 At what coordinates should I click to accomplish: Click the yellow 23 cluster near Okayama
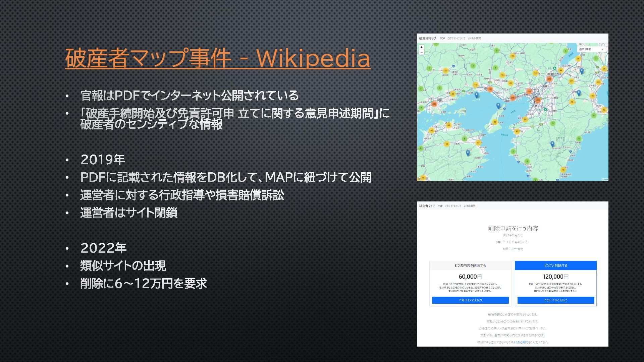click(453, 94)
